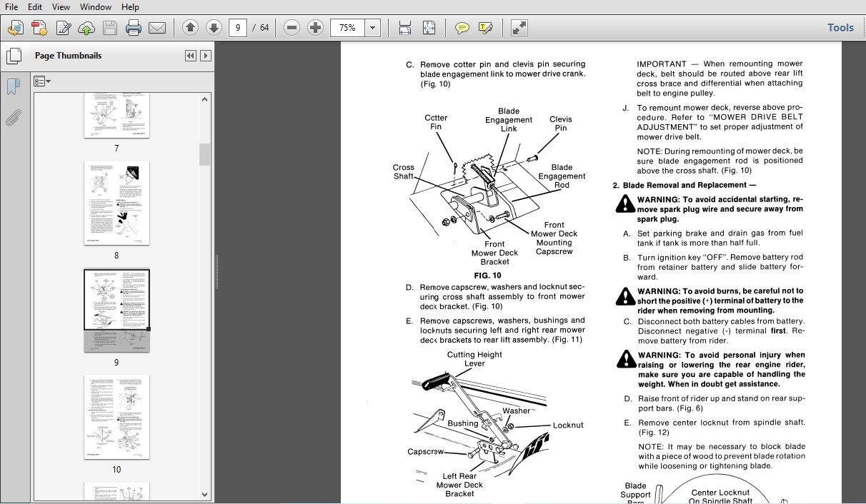Select page 9 thumbnail
866x504 pixels.
pos(116,311)
